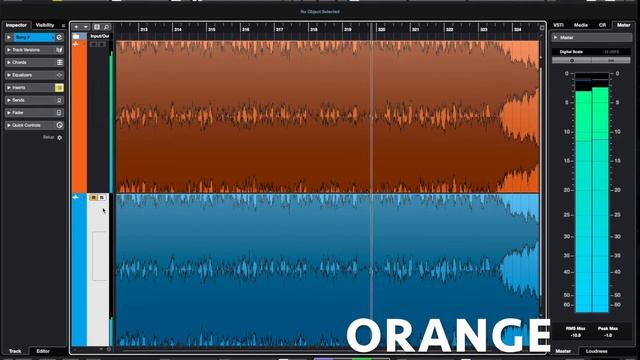The width and height of the screenshot is (640, 360).
Task: Switch to Master tab under meter
Action: tap(563, 351)
